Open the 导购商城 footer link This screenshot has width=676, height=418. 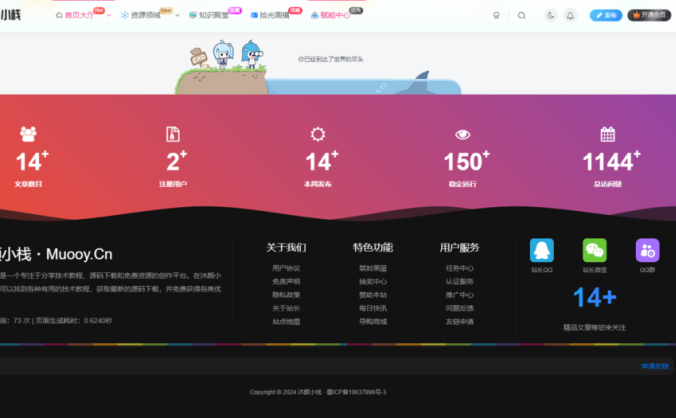coord(373,321)
